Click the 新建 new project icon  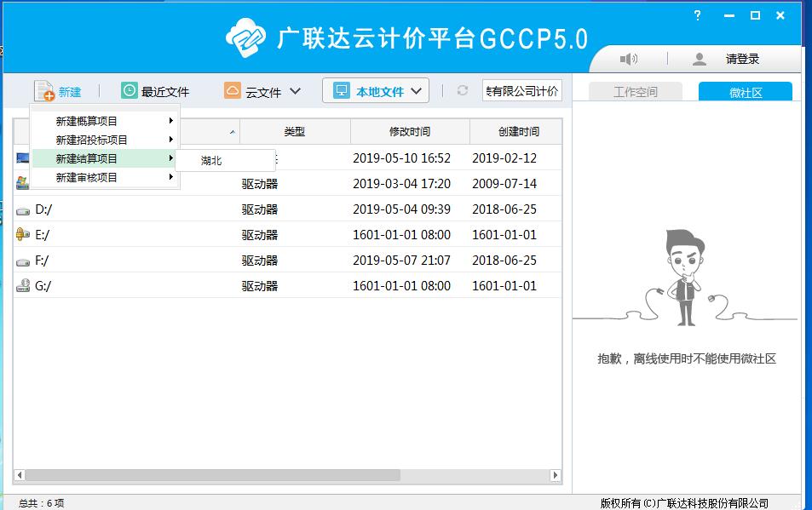coord(44,91)
